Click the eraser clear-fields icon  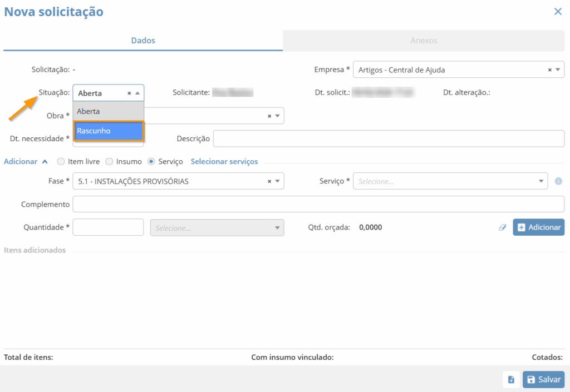coord(502,227)
